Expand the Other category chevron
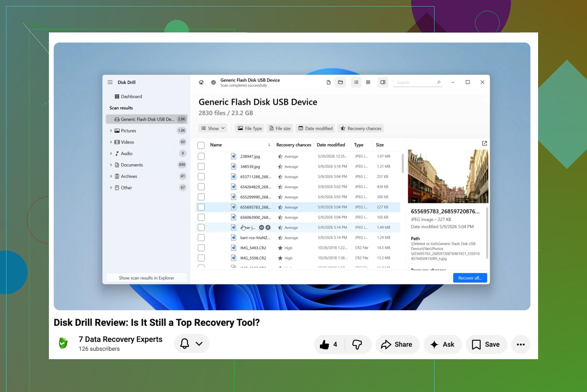Image resolution: width=587 pixels, height=392 pixels. click(x=111, y=188)
